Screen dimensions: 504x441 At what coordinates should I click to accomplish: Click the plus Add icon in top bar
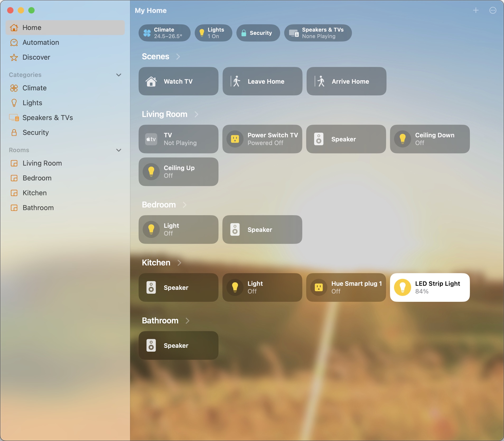tap(475, 10)
